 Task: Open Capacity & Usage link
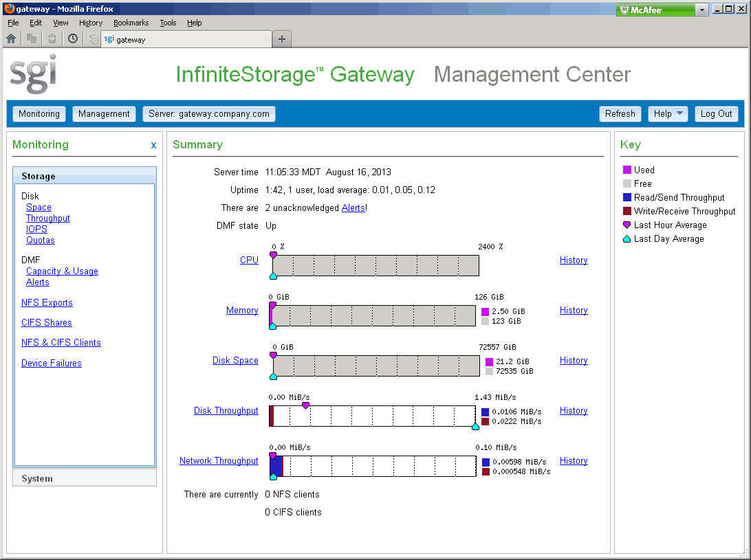62,271
